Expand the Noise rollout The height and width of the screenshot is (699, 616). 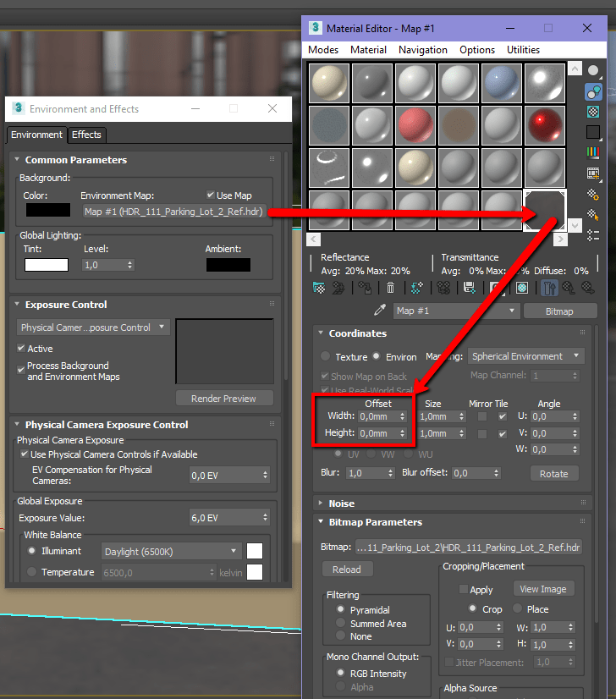[x=321, y=503]
